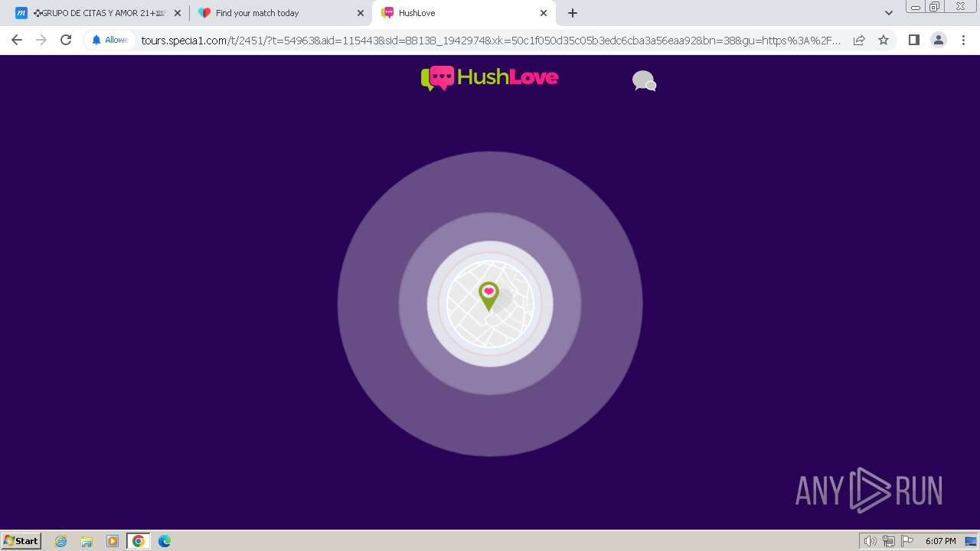Go forward to next page
This screenshot has height=551, width=980.
click(41, 40)
